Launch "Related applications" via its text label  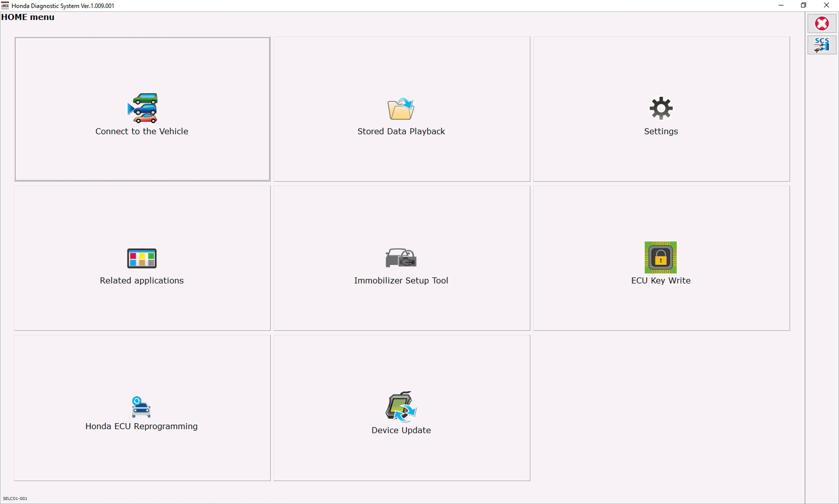coord(142,280)
